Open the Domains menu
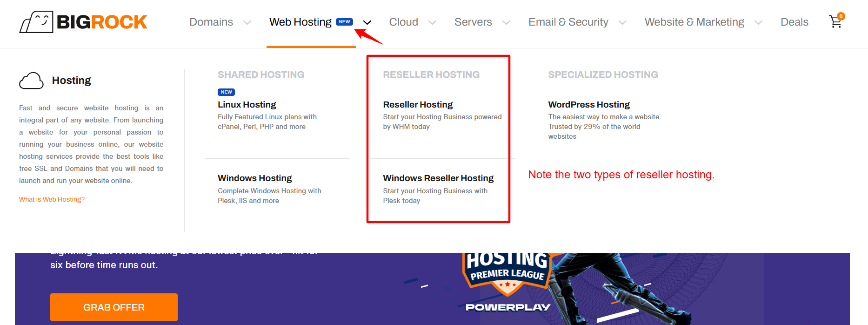The height and width of the screenshot is (325, 868). pos(211,22)
